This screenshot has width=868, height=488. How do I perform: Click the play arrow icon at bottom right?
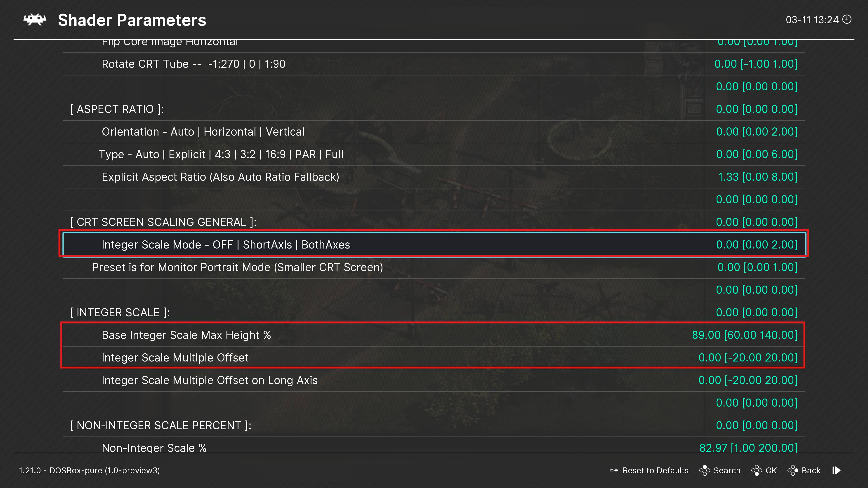[837, 470]
